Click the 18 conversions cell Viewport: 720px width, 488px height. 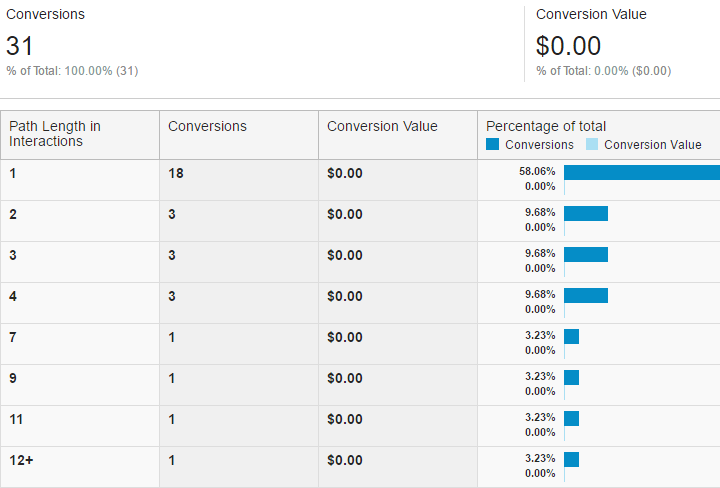coord(176,173)
